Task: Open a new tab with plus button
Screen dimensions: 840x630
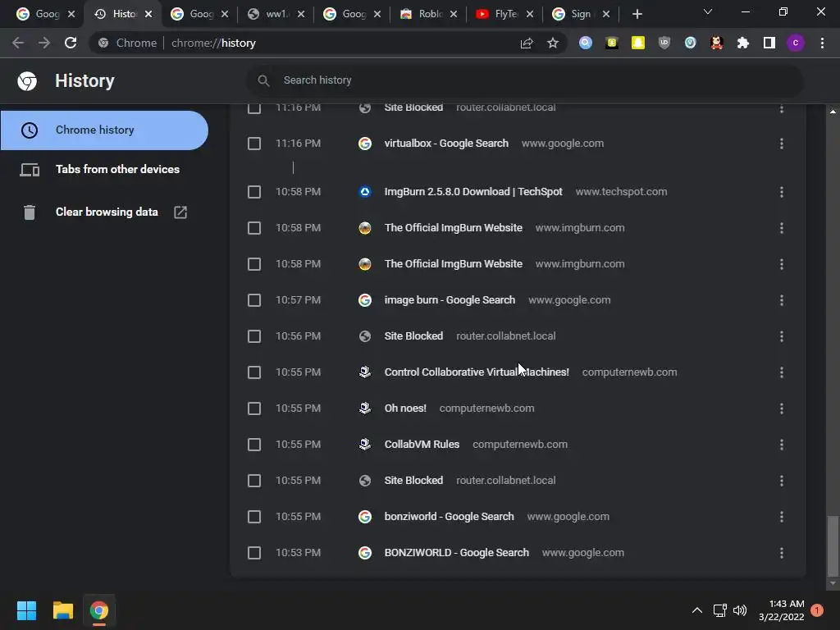Action: [x=637, y=14]
